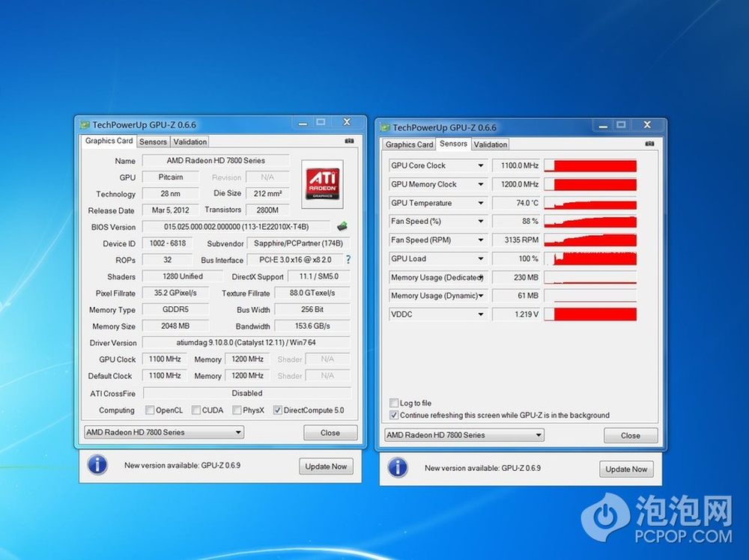The width and height of the screenshot is (749, 560).
Task: Select Graphics Card tab in the left window
Action: coord(109,141)
